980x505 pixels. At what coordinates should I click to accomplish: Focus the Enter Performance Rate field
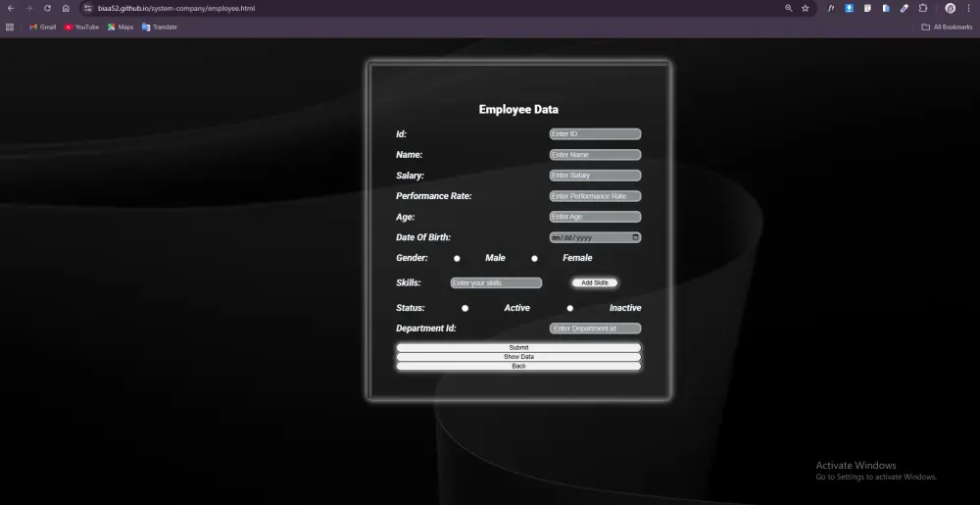click(x=595, y=195)
